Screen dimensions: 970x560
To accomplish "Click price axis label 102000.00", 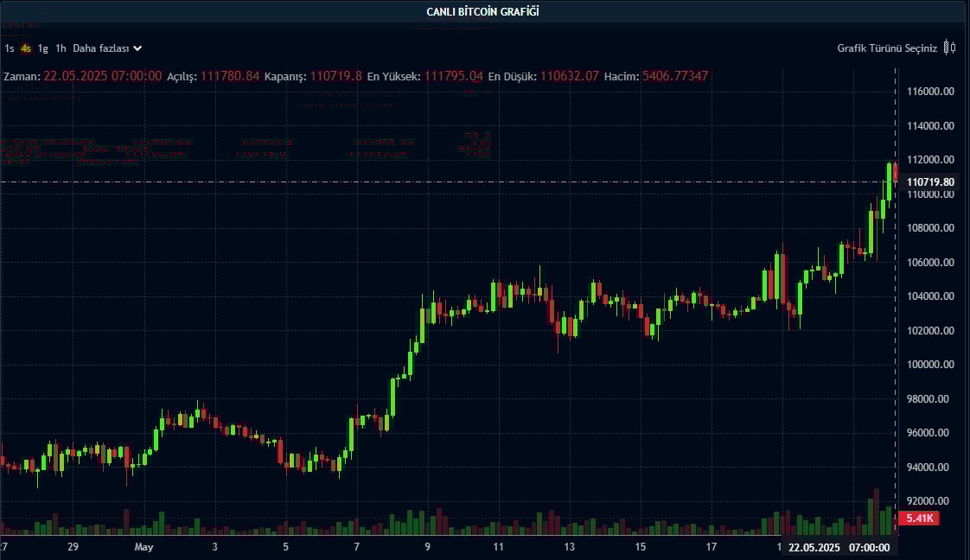I will (x=930, y=331).
